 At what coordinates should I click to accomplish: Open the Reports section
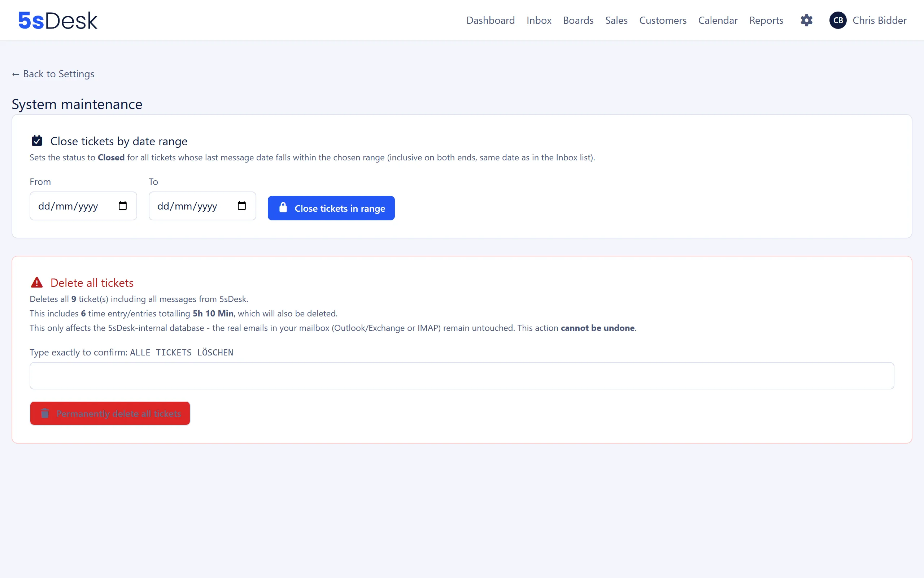[x=766, y=20]
